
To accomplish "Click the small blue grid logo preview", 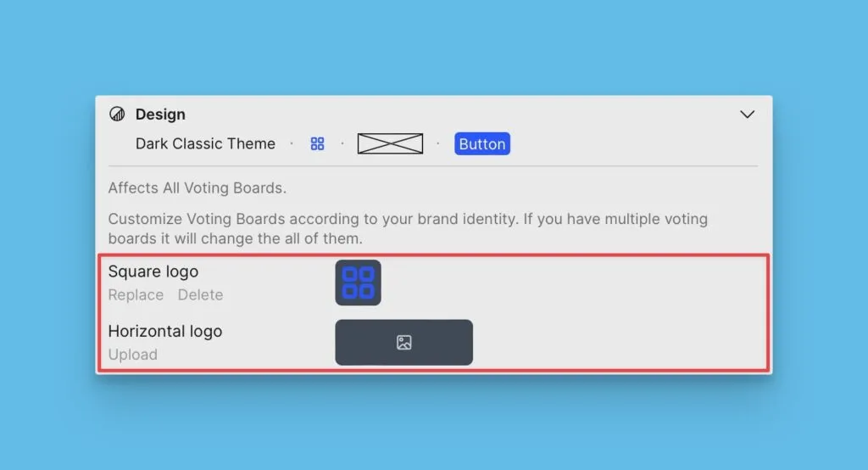I will pos(317,144).
